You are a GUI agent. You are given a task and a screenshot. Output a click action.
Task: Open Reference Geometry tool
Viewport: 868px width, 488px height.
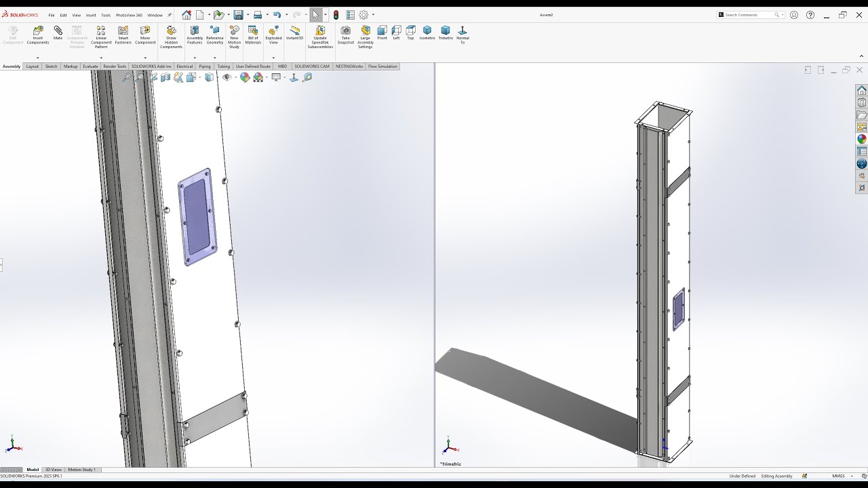(215, 35)
